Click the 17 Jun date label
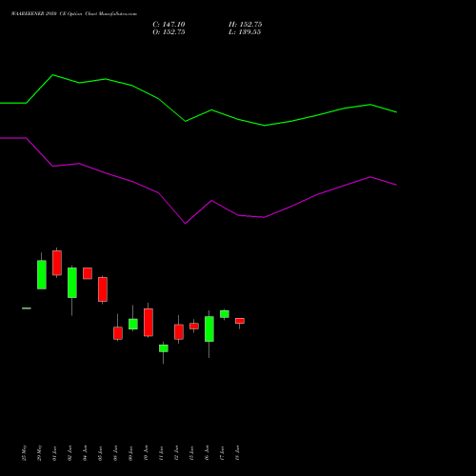Viewport: 476px width, 476px height. (x=223, y=453)
